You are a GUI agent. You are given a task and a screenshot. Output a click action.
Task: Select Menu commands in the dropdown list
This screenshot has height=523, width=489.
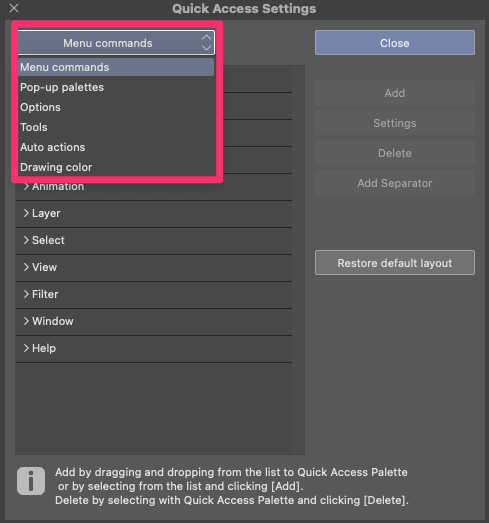[x=116, y=67]
